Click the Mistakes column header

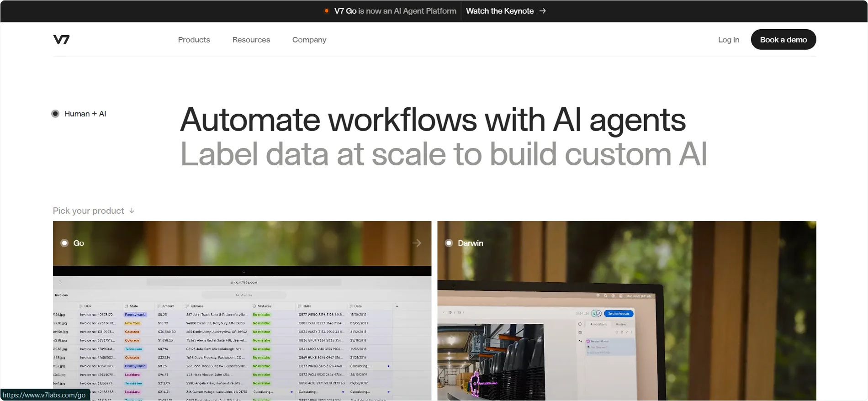[x=262, y=306]
